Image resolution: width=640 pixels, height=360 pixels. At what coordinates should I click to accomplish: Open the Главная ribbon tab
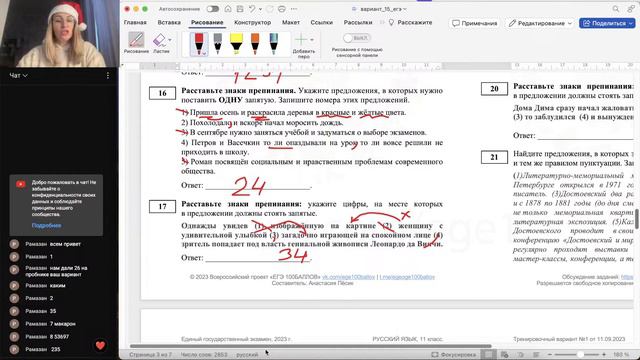coord(135,22)
